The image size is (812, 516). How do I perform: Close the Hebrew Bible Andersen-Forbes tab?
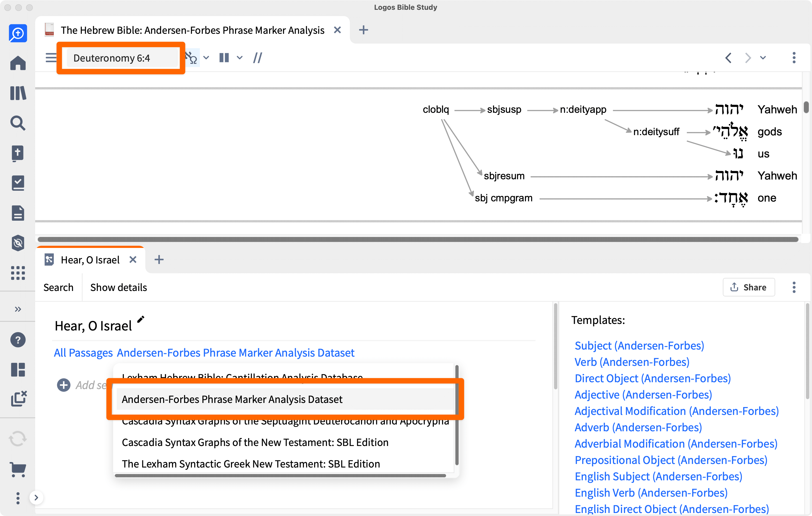click(337, 30)
